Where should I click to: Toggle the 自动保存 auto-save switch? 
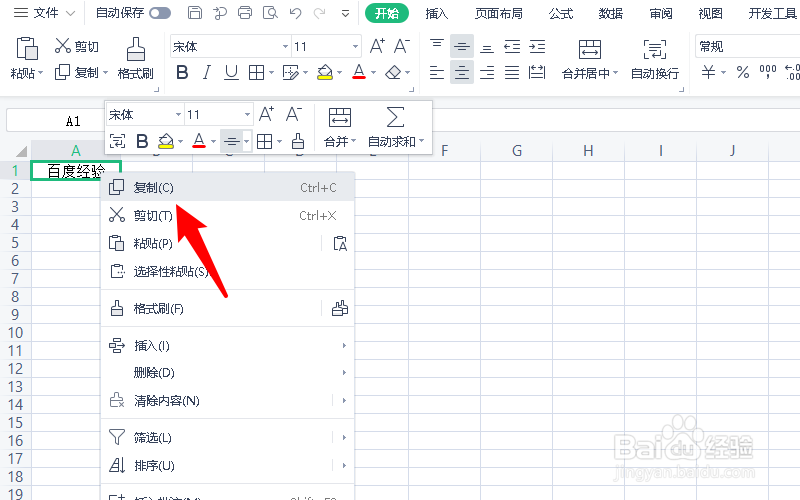[160, 13]
